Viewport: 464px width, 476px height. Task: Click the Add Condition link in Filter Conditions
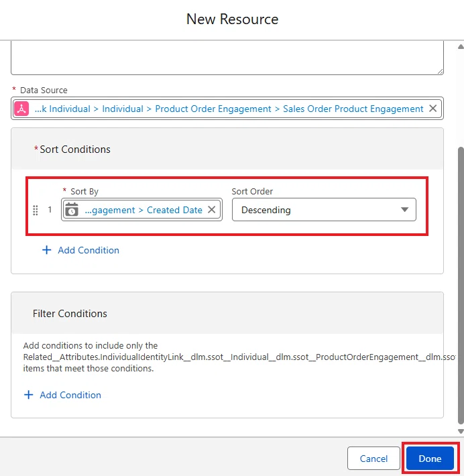pos(70,395)
